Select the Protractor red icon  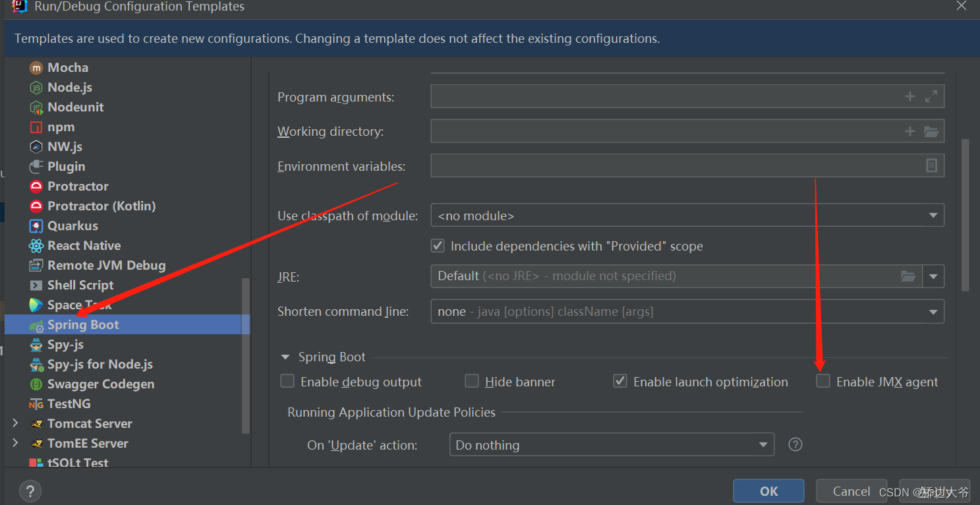pyautogui.click(x=36, y=186)
